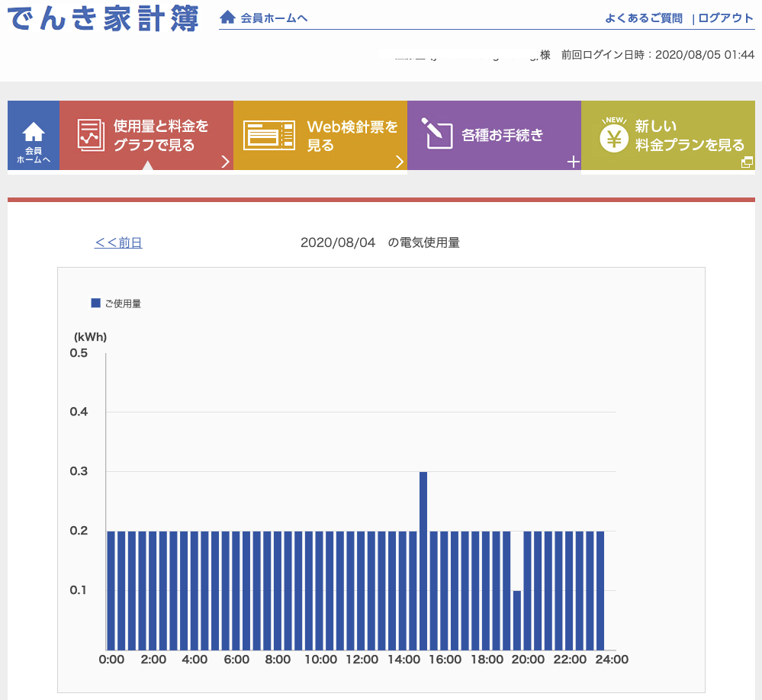Expand 各種お手続き with plus sign
The image size is (762, 700).
[574, 162]
